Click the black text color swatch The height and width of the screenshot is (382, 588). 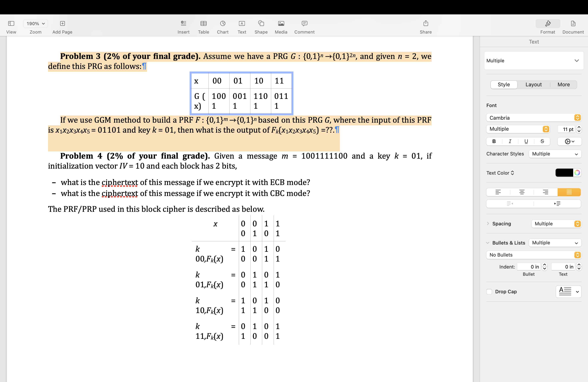pos(564,173)
